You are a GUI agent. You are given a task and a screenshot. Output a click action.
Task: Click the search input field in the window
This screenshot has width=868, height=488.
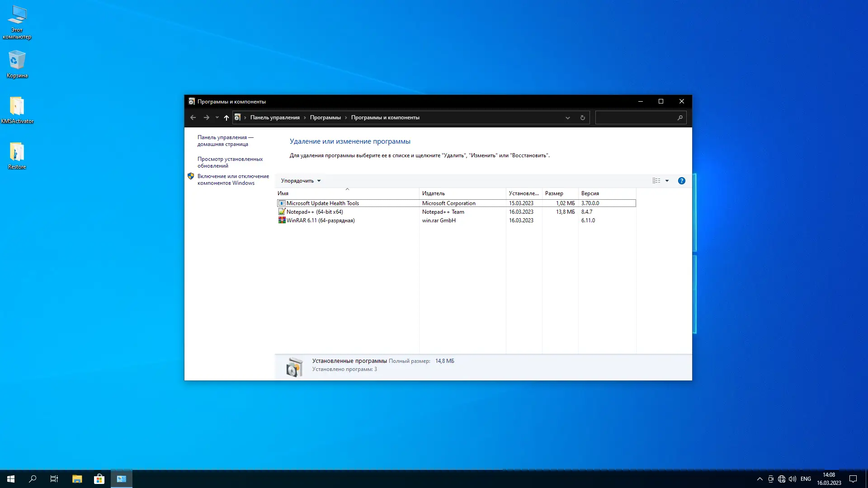coord(635,117)
